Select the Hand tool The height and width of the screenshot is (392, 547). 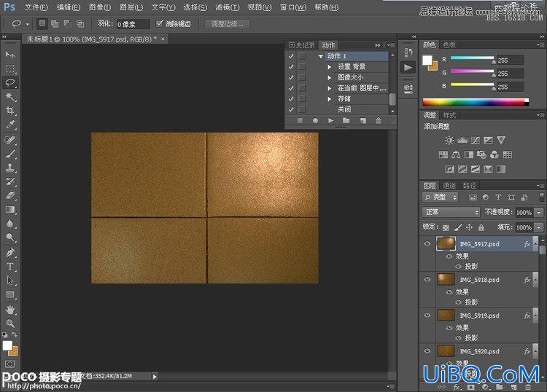click(x=10, y=310)
